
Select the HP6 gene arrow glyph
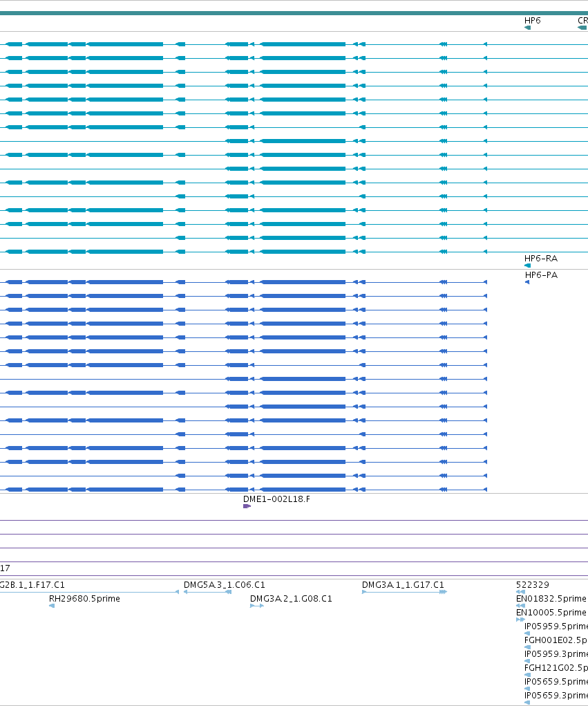(x=528, y=28)
